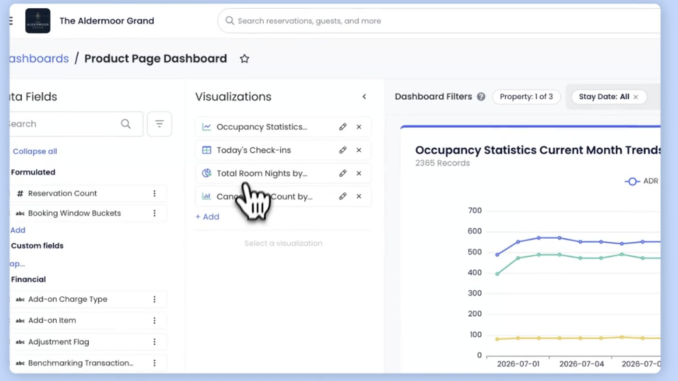
Task: Edit Total Room Nights visualization
Action: [342, 173]
